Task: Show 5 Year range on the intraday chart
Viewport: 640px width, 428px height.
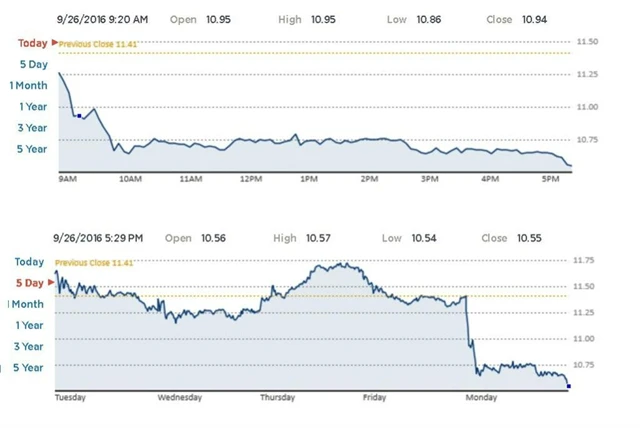Action: (33, 148)
